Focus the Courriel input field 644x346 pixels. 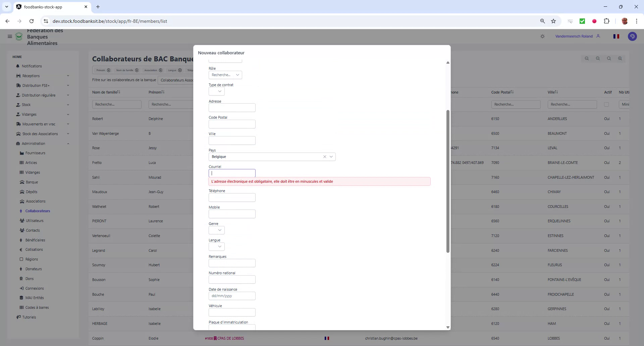232,173
